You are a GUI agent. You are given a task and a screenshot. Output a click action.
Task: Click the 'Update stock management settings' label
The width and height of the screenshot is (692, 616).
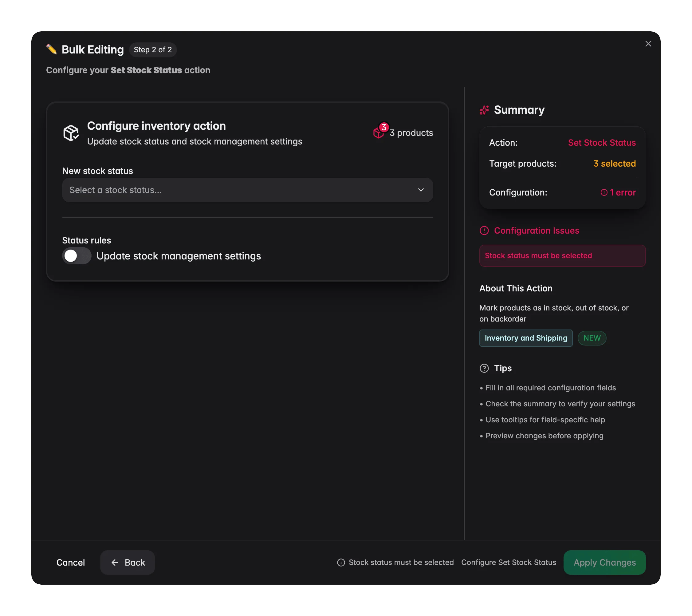tap(179, 256)
